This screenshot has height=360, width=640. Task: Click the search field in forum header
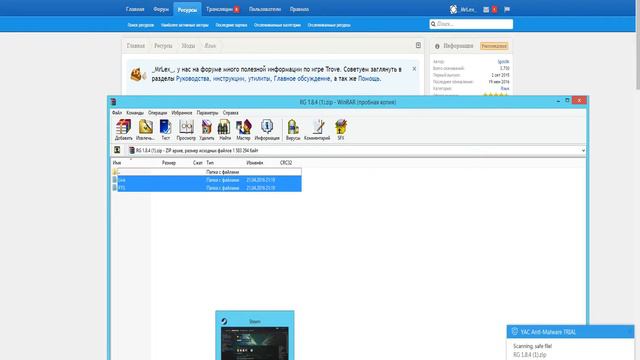click(471, 24)
